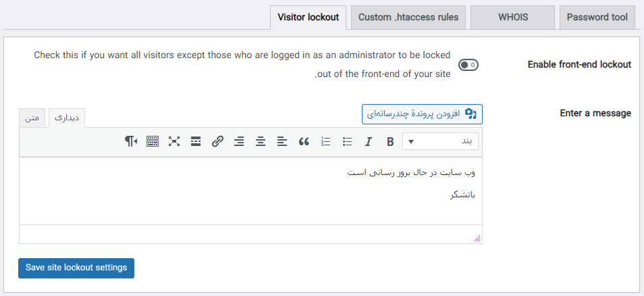The height and width of the screenshot is (296, 644).
Task: Insert a numbered list
Action: coord(325,141)
